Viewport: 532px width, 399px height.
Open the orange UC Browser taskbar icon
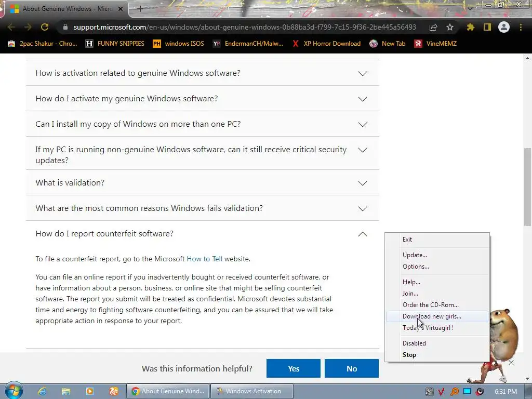pos(114,391)
